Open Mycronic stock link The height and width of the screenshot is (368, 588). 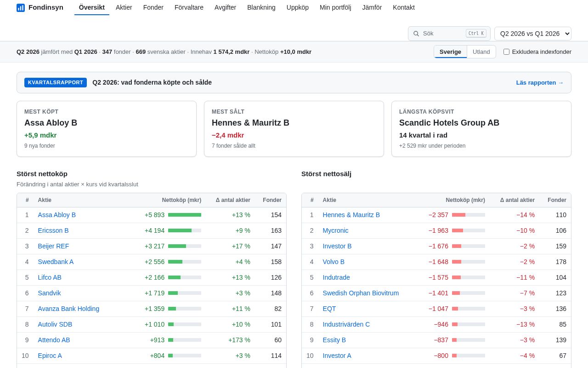336,230
